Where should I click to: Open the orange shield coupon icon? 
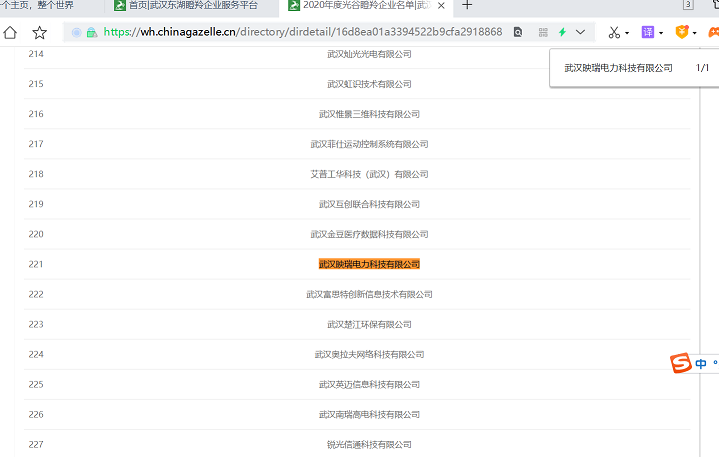click(x=682, y=32)
